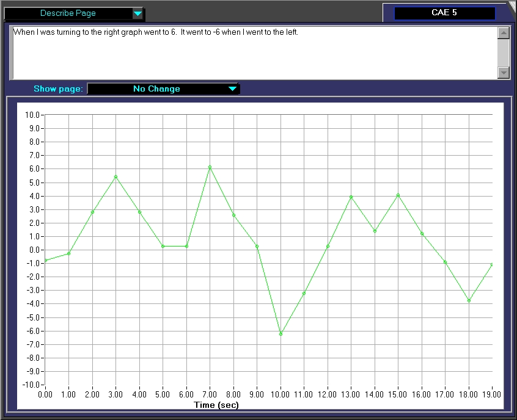The height and width of the screenshot is (420, 517).
Task: Click the Time (sec) axis label
Action: point(216,405)
